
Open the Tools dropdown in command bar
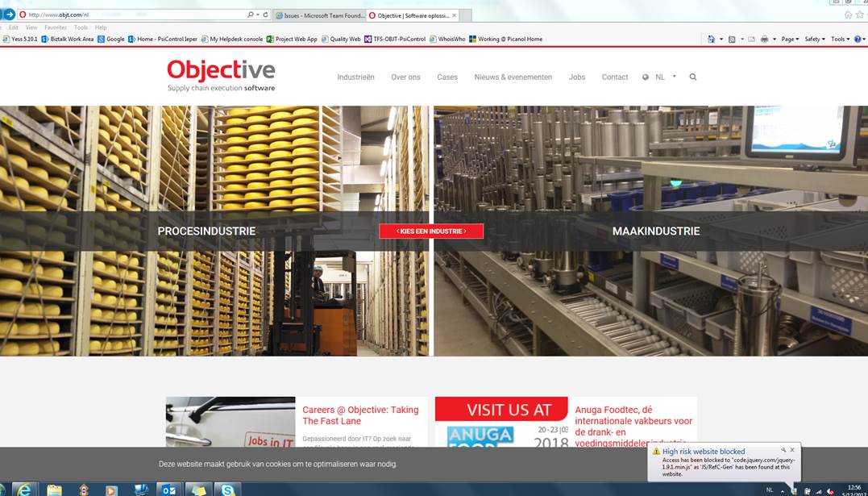(x=841, y=40)
